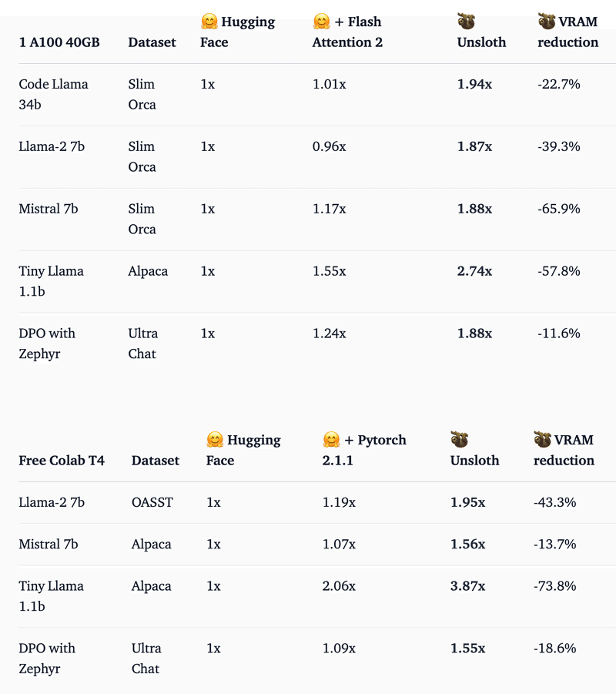Image resolution: width=616 pixels, height=694 pixels.
Task: Click the sloth icon above Unsloth in the Colab T4 table
Action: point(459,440)
